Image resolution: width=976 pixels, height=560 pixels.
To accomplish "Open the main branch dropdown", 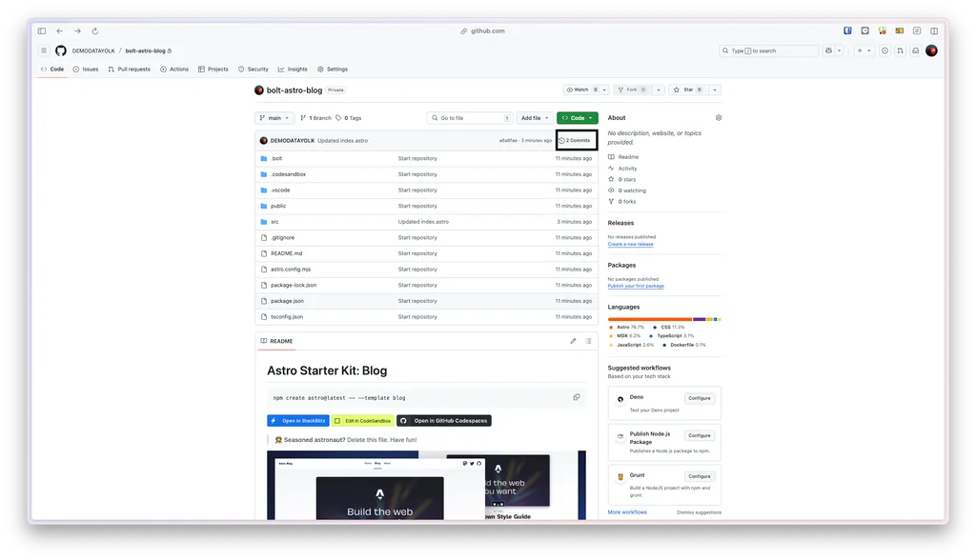I will pyautogui.click(x=274, y=117).
